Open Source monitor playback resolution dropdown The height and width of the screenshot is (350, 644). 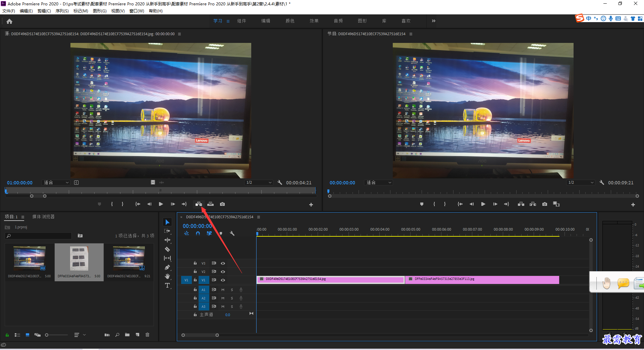(x=259, y=182)
